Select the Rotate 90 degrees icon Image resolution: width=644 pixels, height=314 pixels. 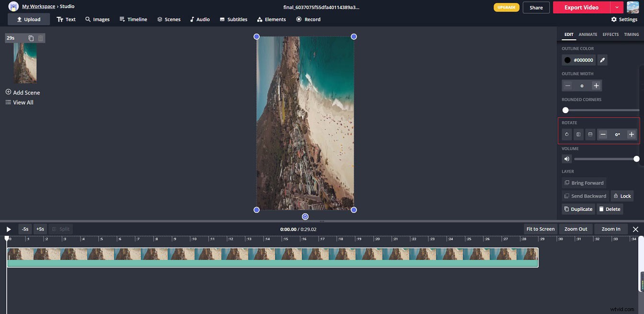tap(567, 134)
